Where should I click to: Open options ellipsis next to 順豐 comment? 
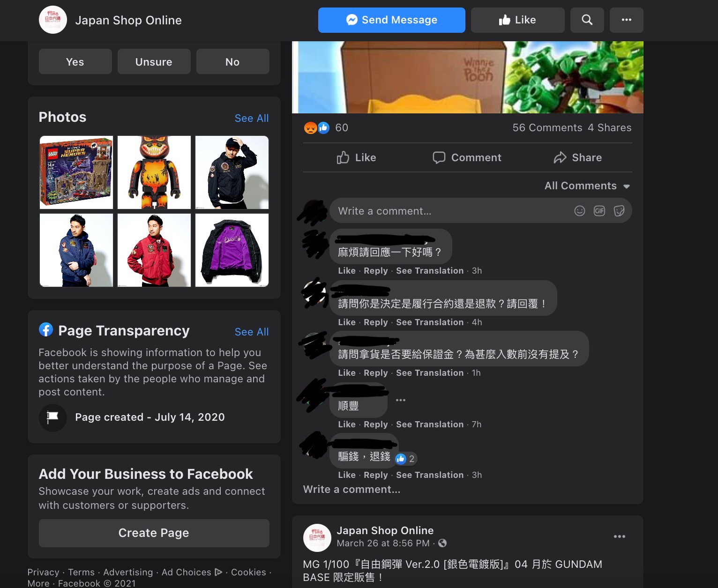pyautogui.click(x=401, y=400)
